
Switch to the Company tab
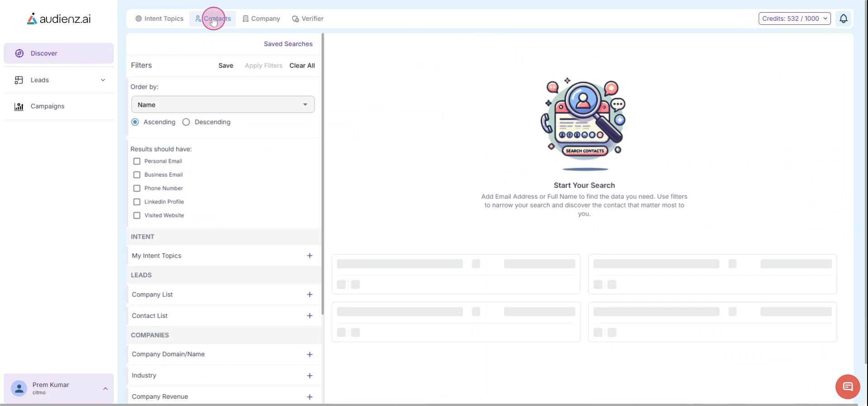261,19
